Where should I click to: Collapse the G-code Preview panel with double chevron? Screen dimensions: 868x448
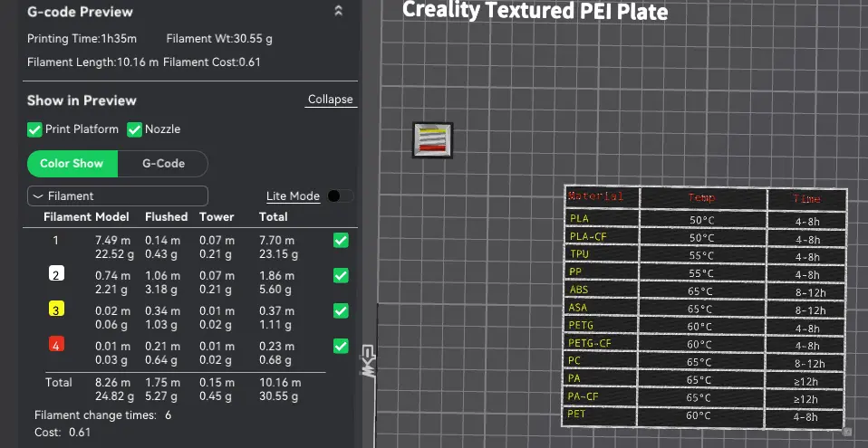pos(338,11)
